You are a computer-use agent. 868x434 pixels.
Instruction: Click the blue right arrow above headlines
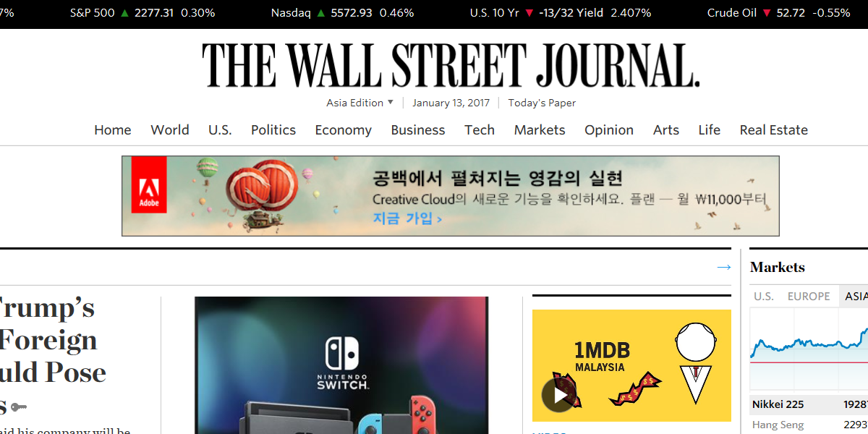click(723, 268)
